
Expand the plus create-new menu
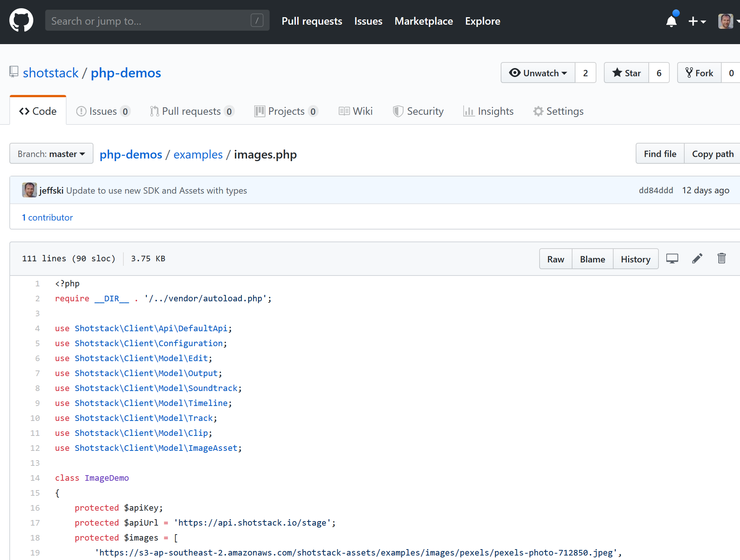[x=697, y=21]
